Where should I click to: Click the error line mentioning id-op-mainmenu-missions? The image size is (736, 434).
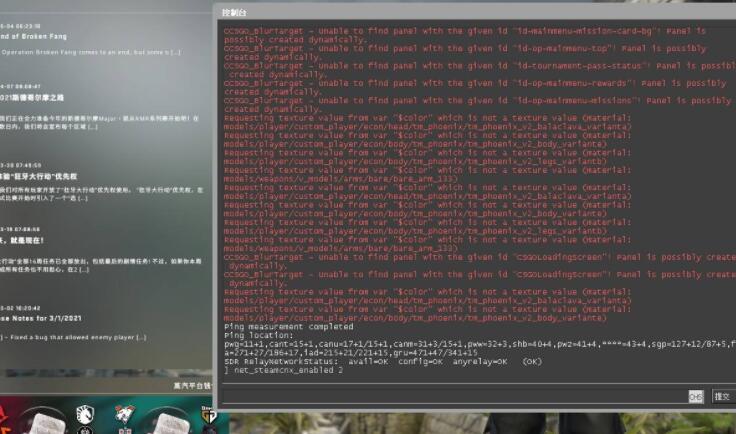(478, 105)
